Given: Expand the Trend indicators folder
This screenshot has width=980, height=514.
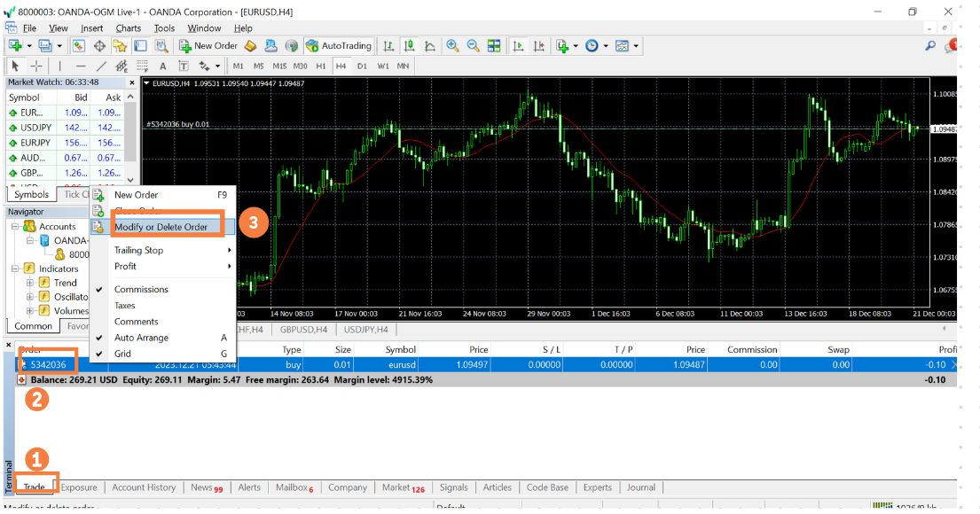Looking at the screenshot, I should (30, 283).
